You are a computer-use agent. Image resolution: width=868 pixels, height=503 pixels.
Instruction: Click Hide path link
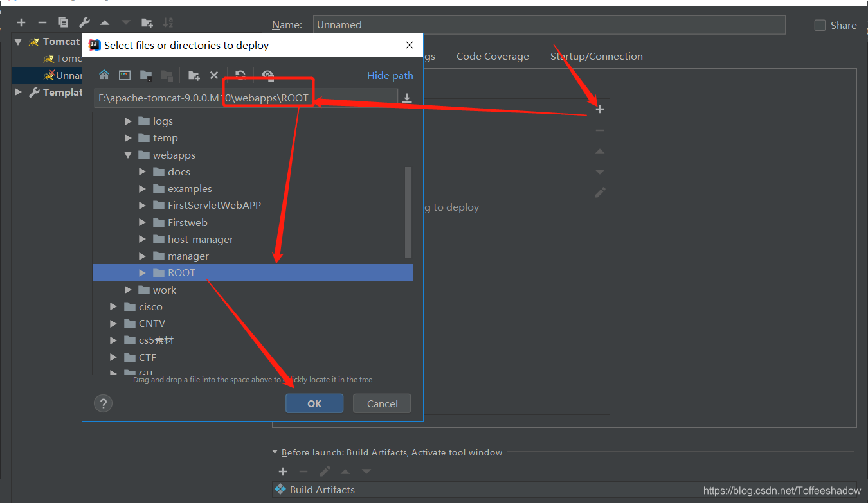(x=390, y=75)
